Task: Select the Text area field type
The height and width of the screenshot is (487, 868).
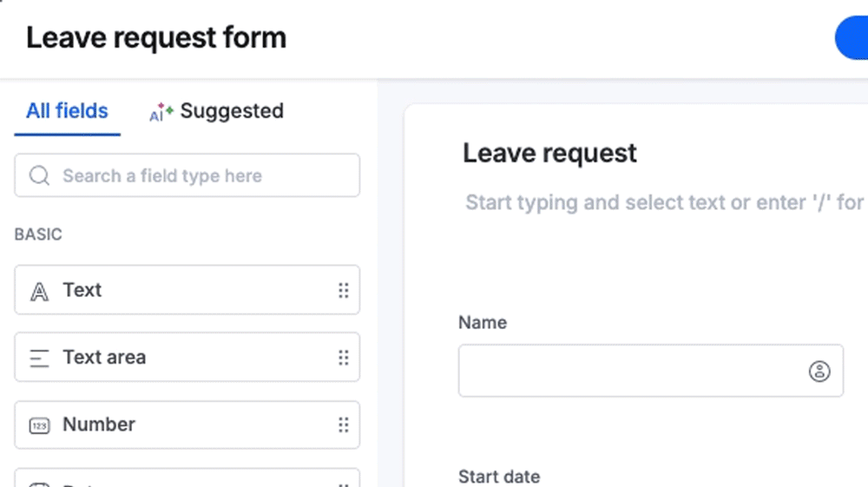Action: click(x=187, y=358)
